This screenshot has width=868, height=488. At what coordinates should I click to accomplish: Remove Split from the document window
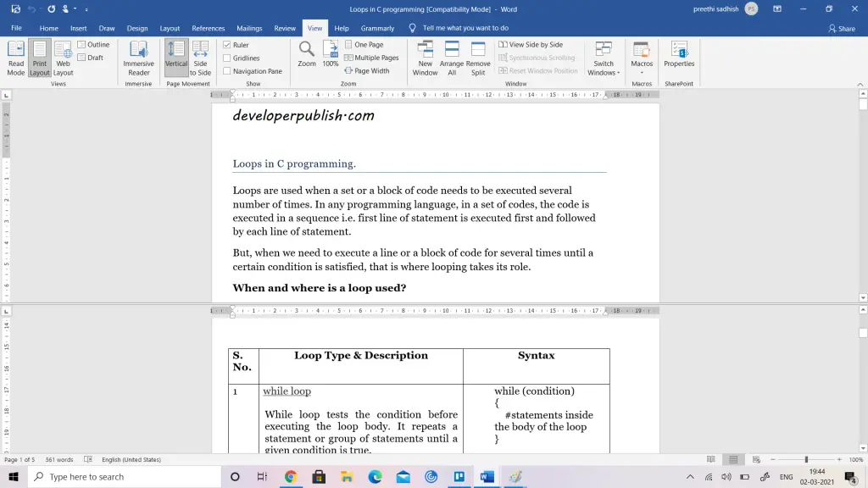coord(478,58)
